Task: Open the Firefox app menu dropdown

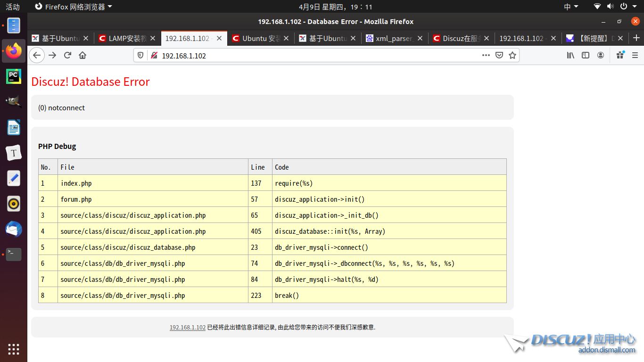Action: pos(74,7)
